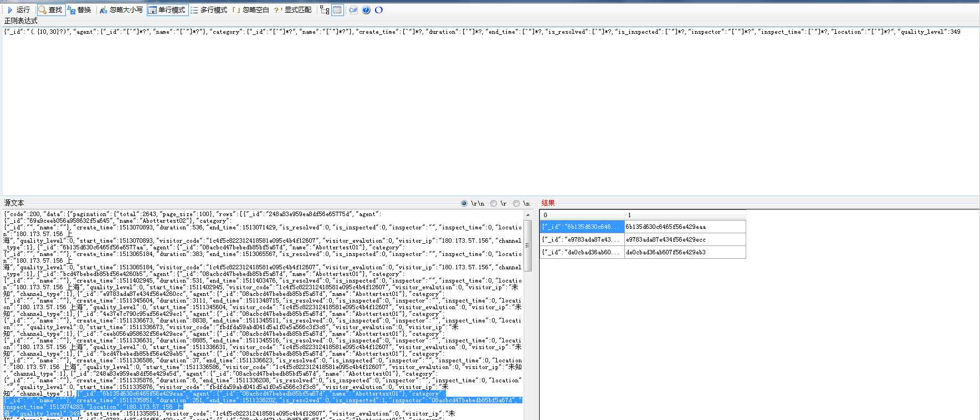Switch to 替换 (Replace) mode

pos(79,10)
